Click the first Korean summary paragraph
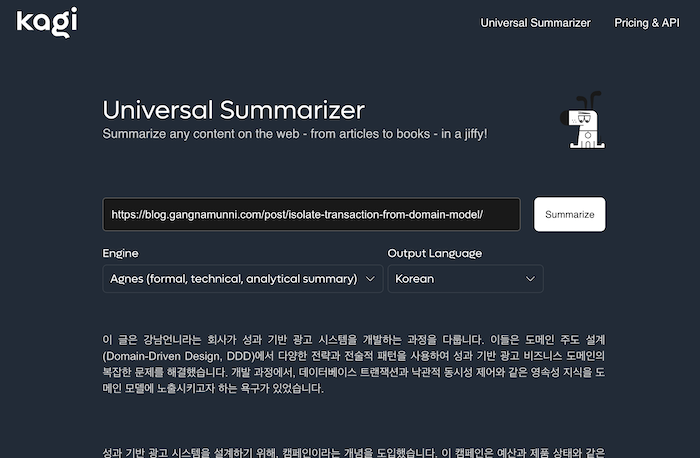The image size is (700, 458). click(x=354, y=364)
